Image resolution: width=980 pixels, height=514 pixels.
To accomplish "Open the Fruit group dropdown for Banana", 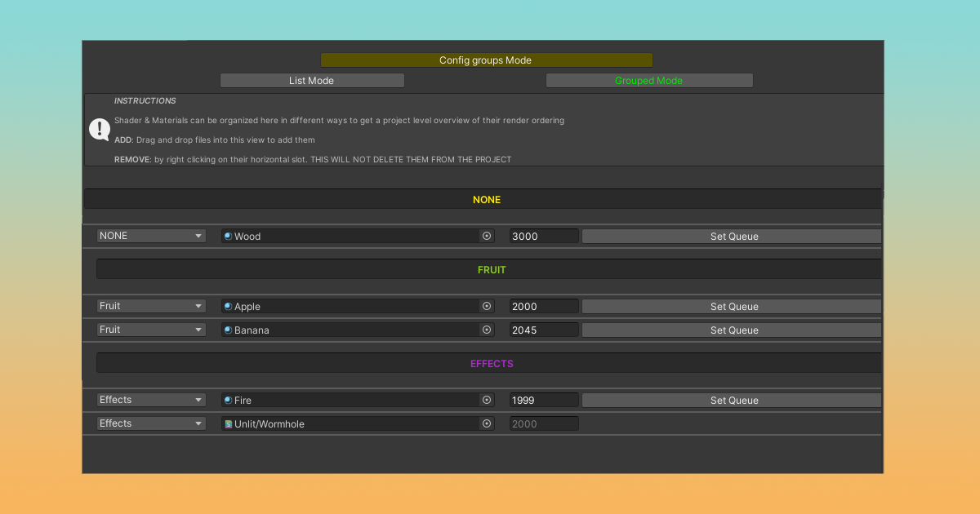I will 151,330.
